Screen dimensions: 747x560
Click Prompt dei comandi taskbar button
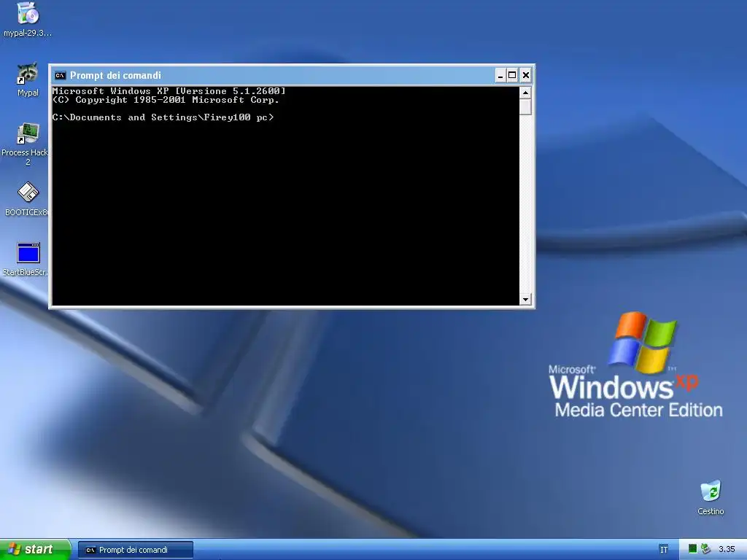click(x=135, y=550)
